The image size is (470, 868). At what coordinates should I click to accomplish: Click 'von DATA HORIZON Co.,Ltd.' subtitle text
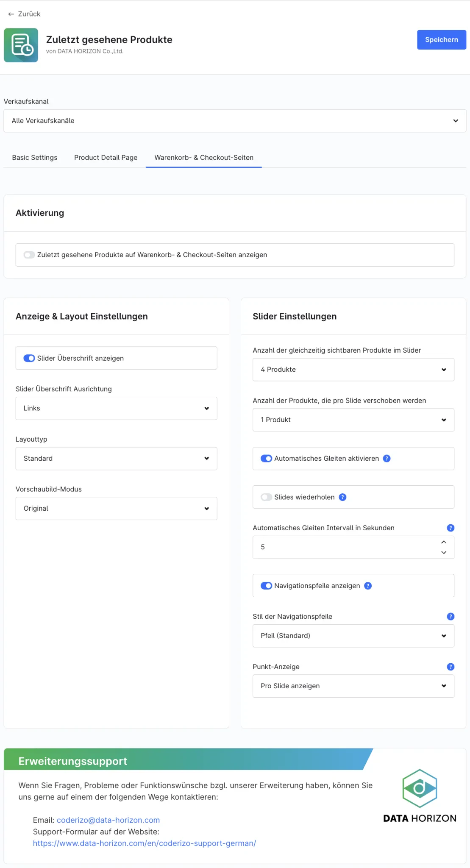85,51
